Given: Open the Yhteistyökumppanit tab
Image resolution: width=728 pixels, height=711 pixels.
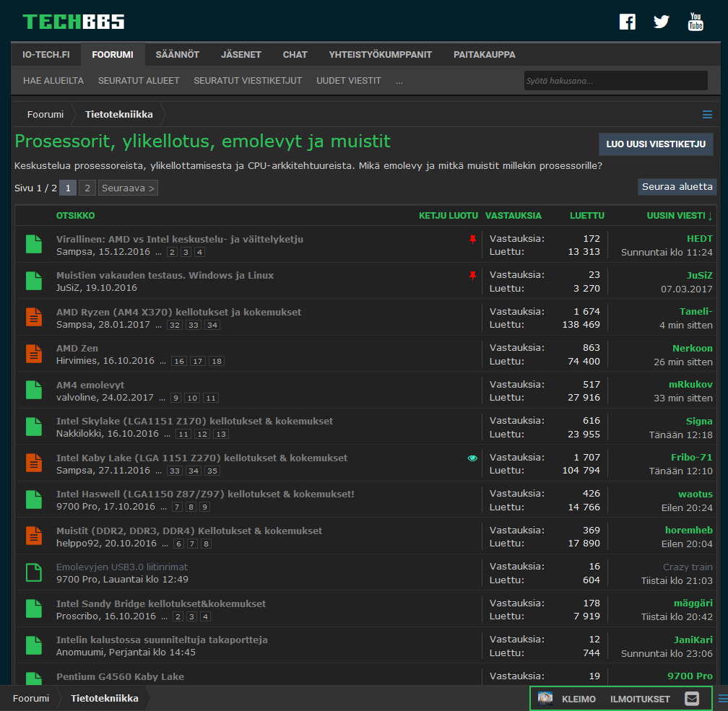Looking at the screenshot, I should coord(380,54).
